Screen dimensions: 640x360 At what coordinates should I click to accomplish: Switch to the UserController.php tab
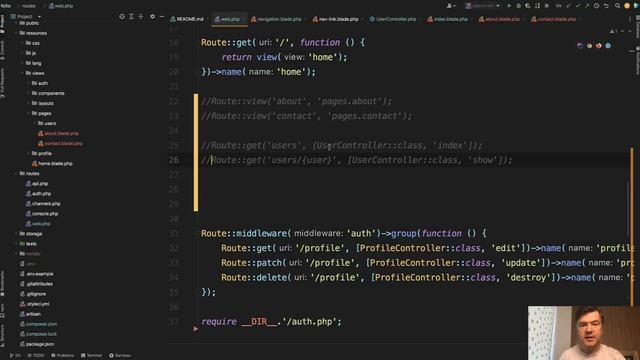pyautogui.click(x=393, y=19)
